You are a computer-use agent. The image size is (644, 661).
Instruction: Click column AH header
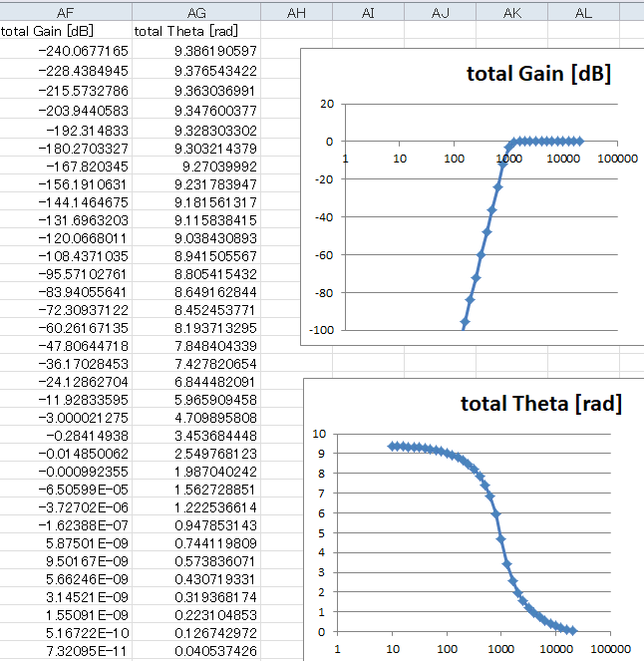296,13
